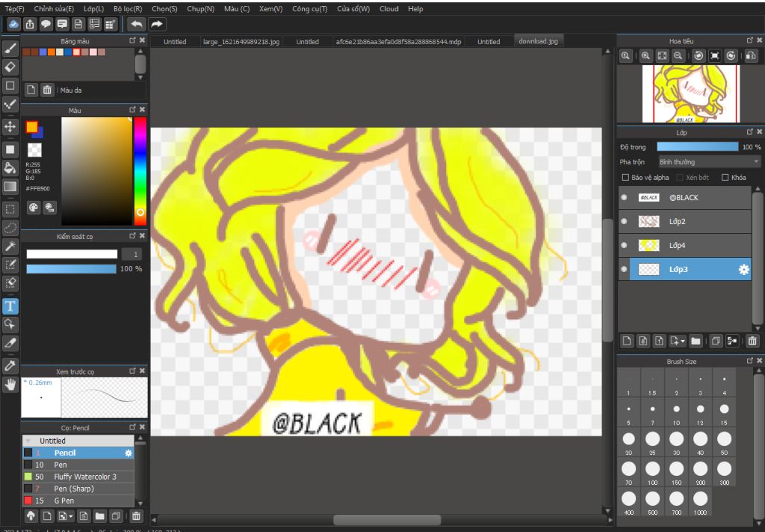Image resolution: width=765 pixels, height=532 pixels.
Task: Click the cloud save icon in top toolbar
Action: (13, 24)
